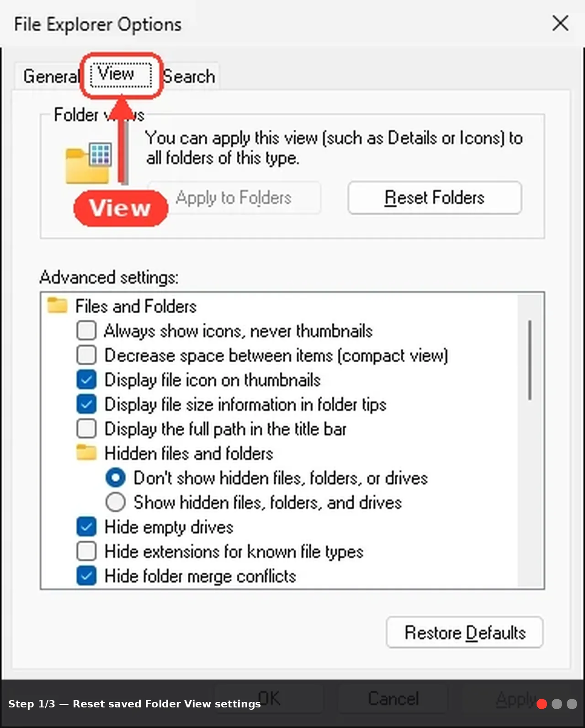Switch to the Search tab
The image size is (585, 728).
[189, 76]
